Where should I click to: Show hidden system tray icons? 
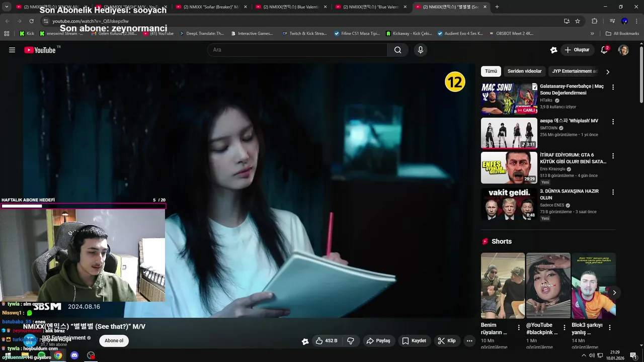point(584,355)
